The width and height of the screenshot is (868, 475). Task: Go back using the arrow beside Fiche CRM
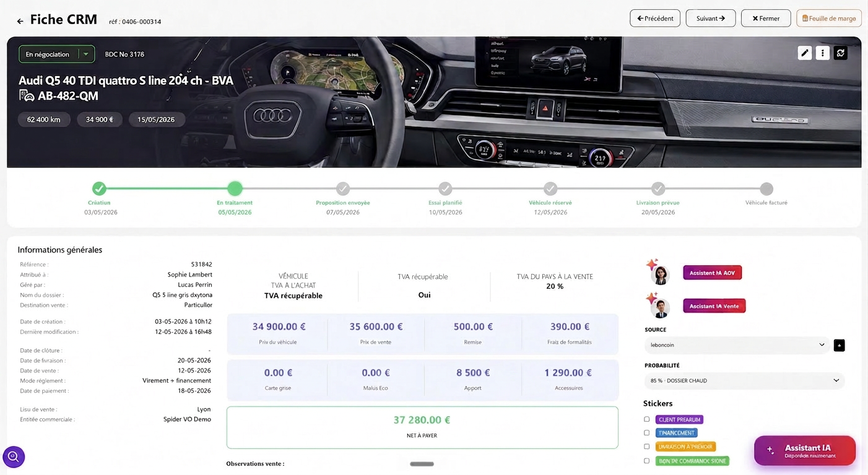[20, 21]
